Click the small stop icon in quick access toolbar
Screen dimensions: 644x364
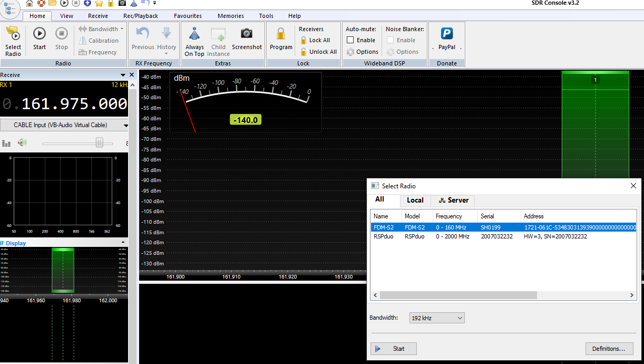76,3
